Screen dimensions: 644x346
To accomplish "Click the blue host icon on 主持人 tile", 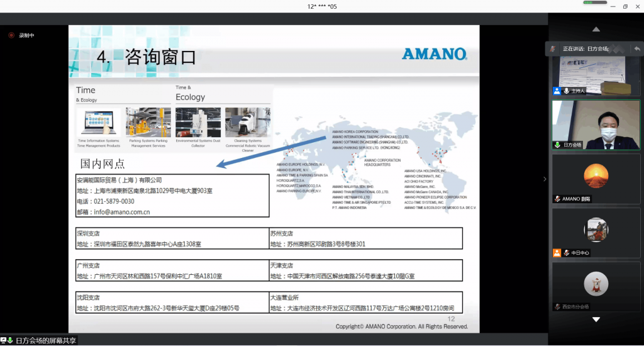I will click(x=557, y=91).
